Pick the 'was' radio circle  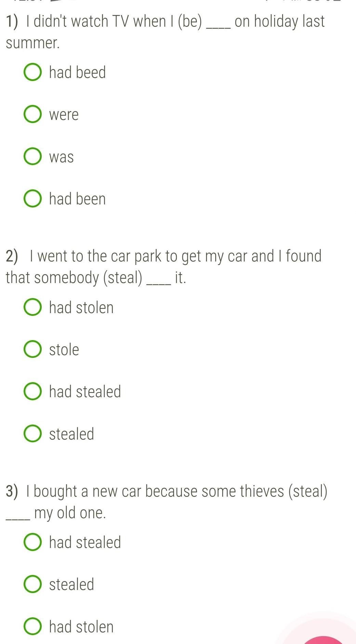point(33,157)
